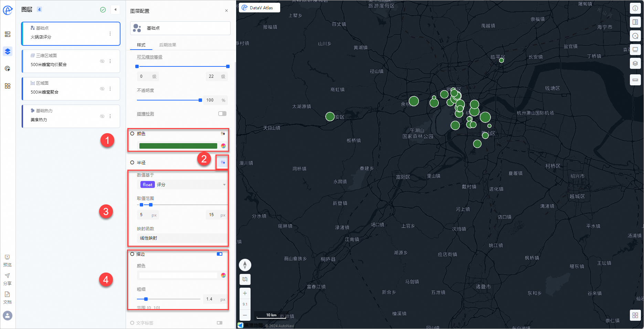Click the 不透明度 opacity slider handle

(x=200, y=100)
